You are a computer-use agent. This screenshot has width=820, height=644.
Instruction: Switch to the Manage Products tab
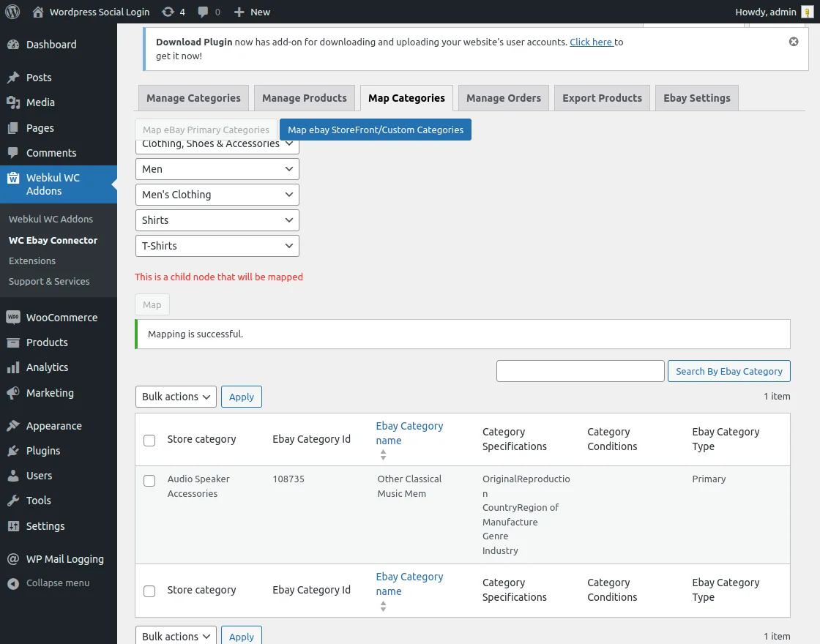coord(304,98)
